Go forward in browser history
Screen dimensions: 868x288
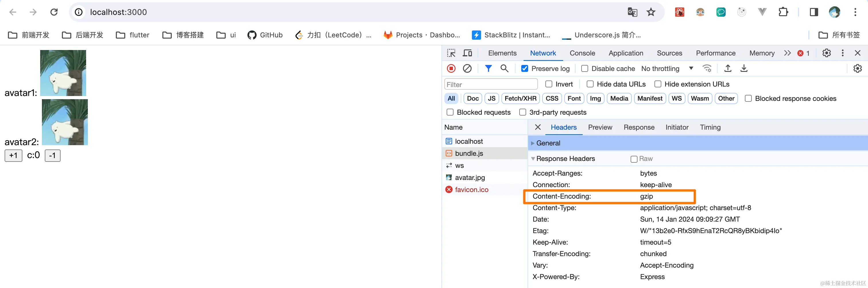pyautogui.click(x=33, y=12)
